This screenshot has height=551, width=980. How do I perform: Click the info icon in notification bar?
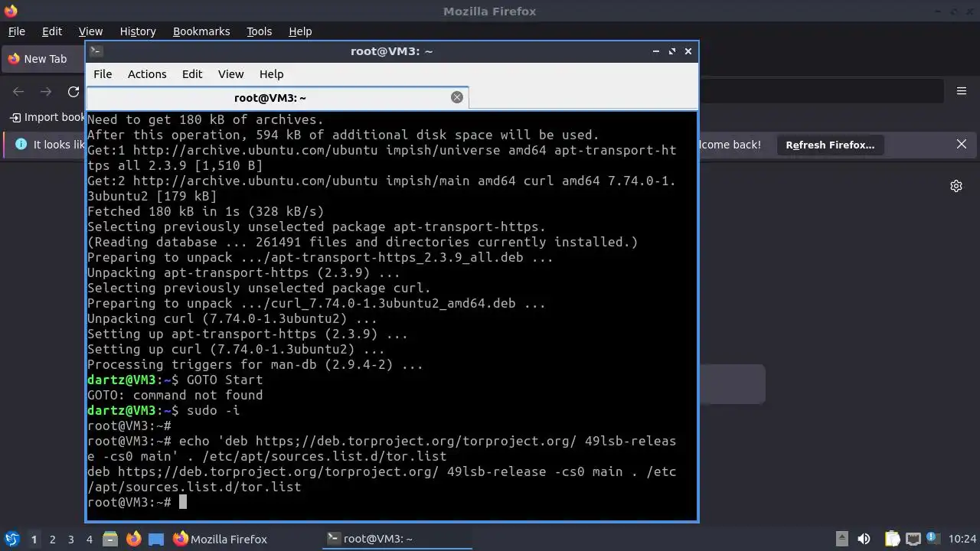tap(21, 144)
